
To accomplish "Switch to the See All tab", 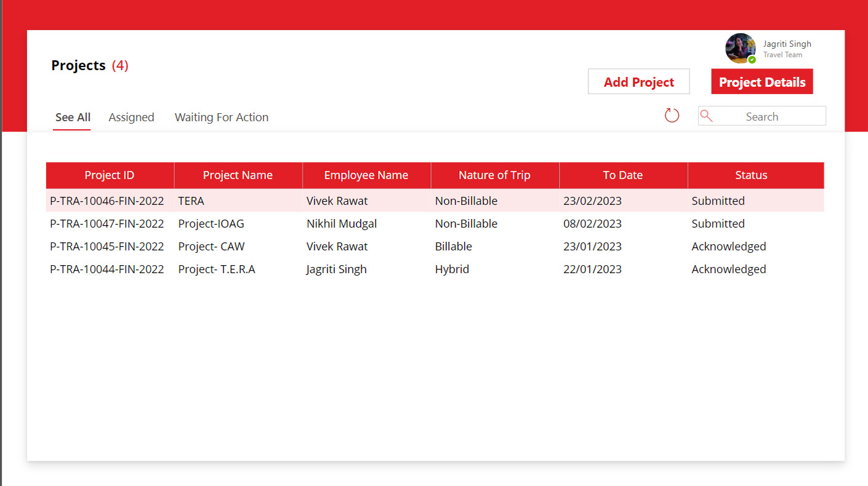I will (x=73, y=117).
